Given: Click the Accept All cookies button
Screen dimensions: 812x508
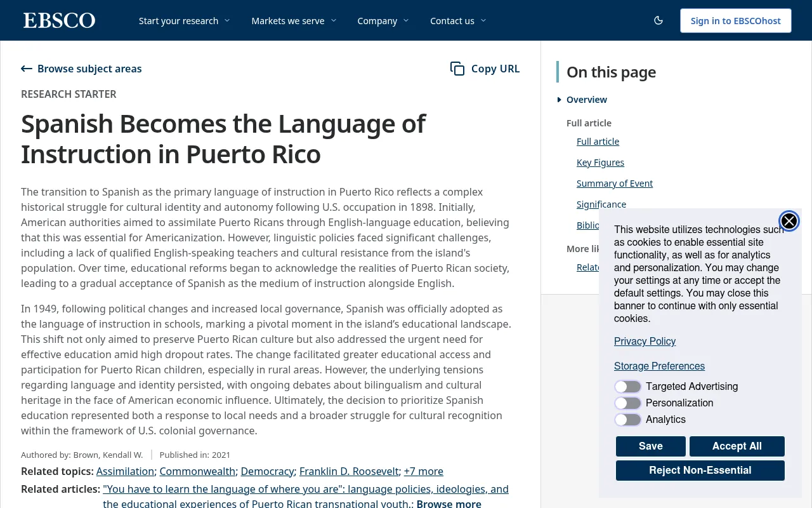Looking at the screenshot, I should 737,446.
